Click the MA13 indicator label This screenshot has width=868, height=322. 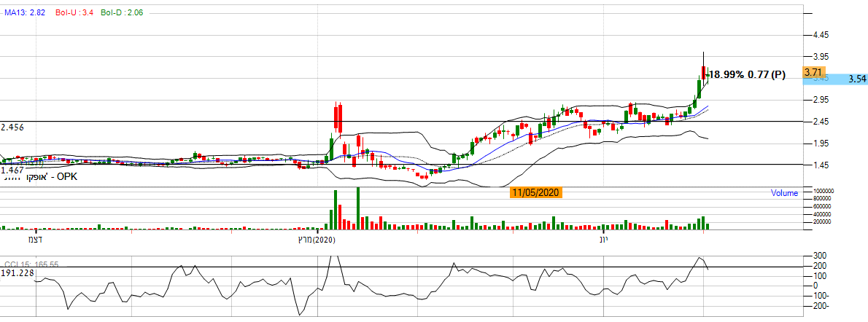pyautogui.click(x=24, y=13)
